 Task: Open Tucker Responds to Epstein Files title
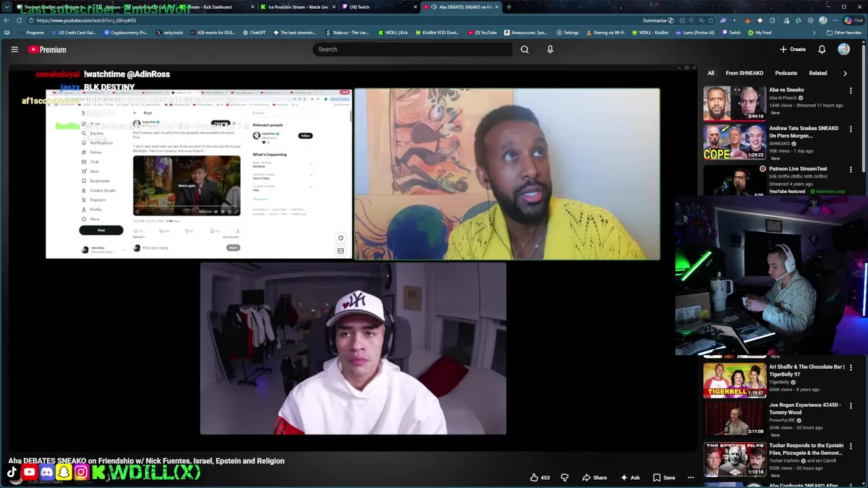point(806,449)
